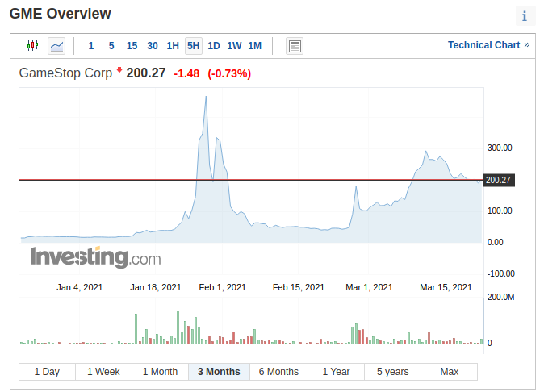Open the chart data table icon
This screenshot has height=392, width=544.
[x=295, y=46]
